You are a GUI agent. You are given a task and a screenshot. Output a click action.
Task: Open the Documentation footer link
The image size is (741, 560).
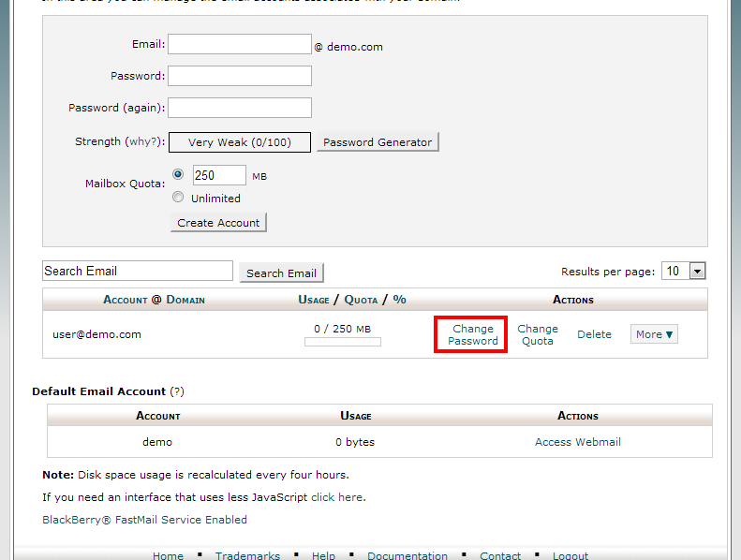[408, 555]
